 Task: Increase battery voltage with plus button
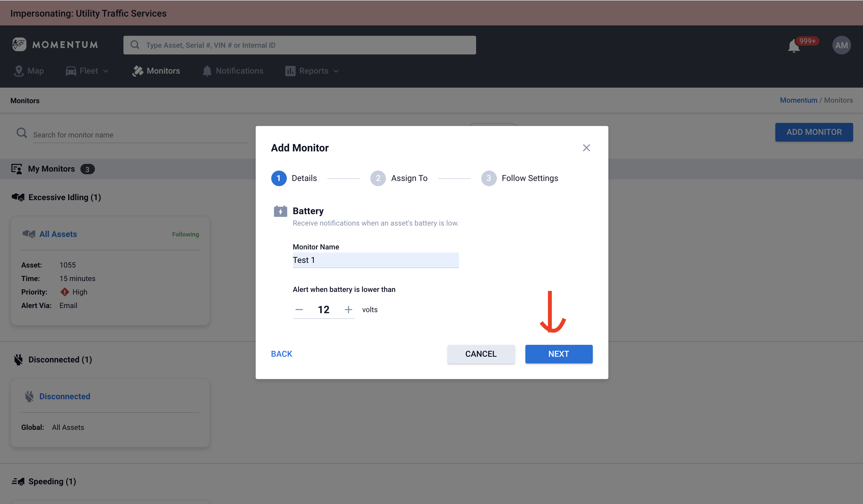point(348,310)
